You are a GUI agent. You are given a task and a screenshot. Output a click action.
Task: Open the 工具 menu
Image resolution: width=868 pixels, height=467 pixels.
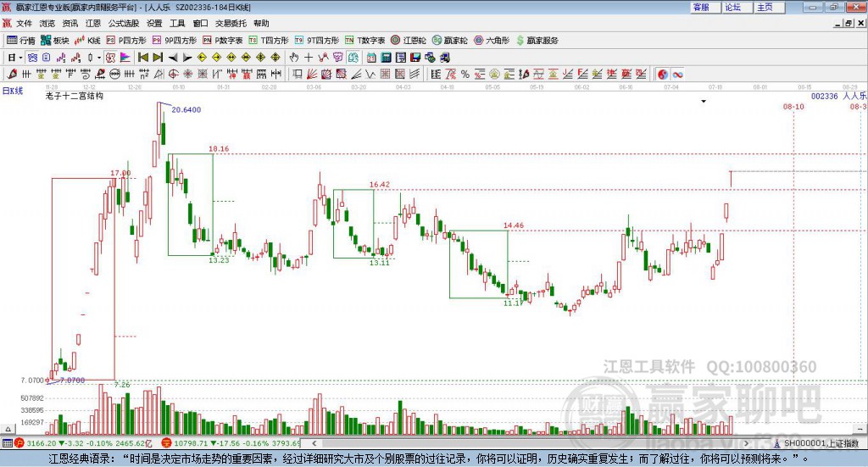tap(177, 23)
